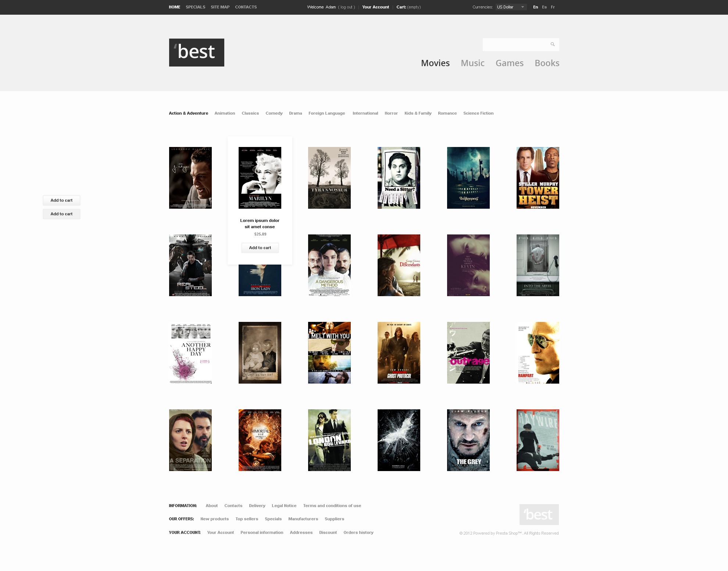Open the Currencies US Dollar dropdown
728x571 pixels.
coord(511,7)
